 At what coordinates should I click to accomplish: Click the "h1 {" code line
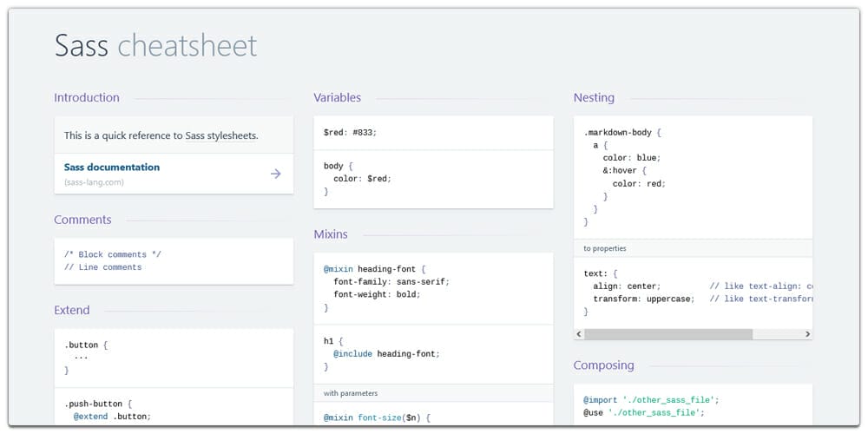tap(333, 341)
